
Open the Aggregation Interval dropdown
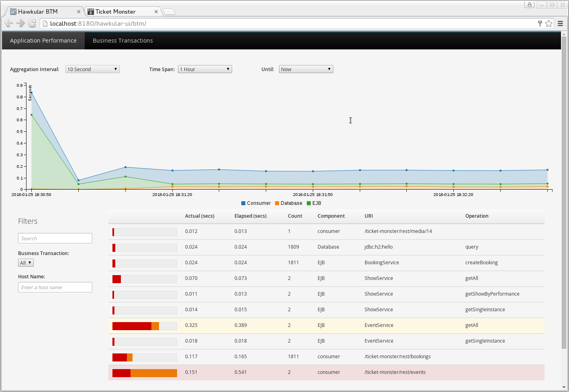(x=92, y=69)
